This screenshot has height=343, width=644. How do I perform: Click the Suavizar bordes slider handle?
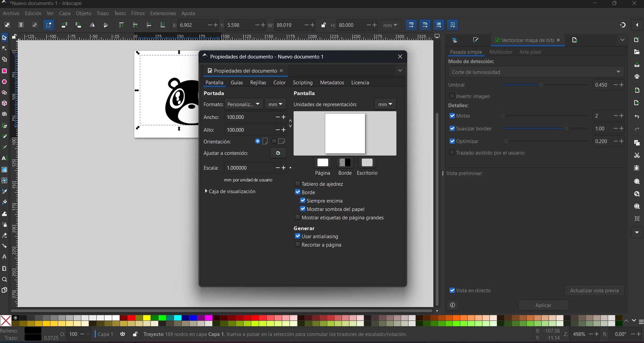click(566, 129)
